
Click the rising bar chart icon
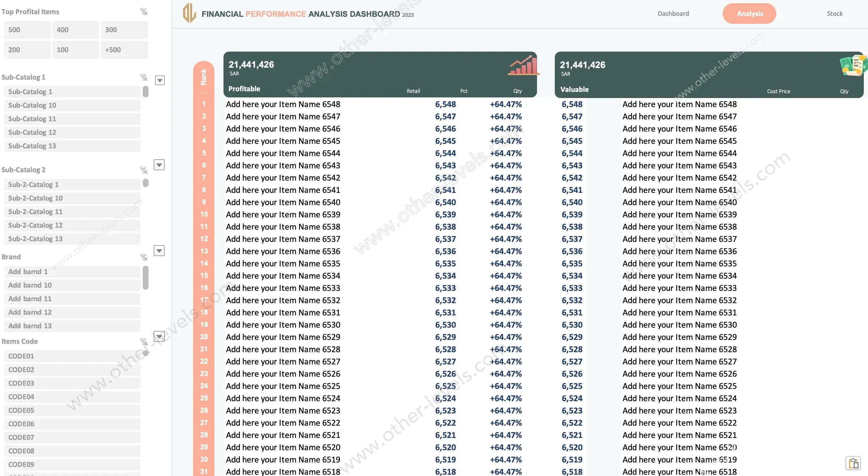[x=523, y=65]
